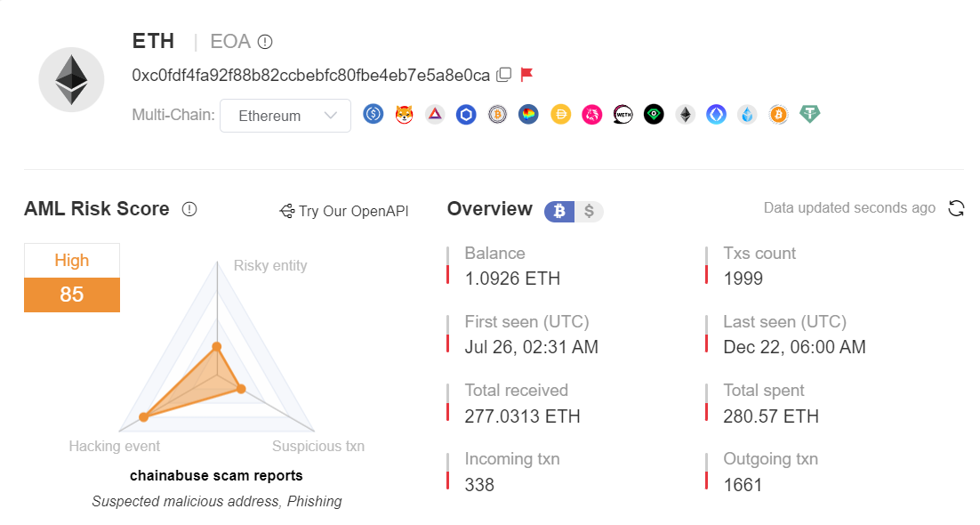Open the Multi-Chain Ethereum dropdown

285,116
